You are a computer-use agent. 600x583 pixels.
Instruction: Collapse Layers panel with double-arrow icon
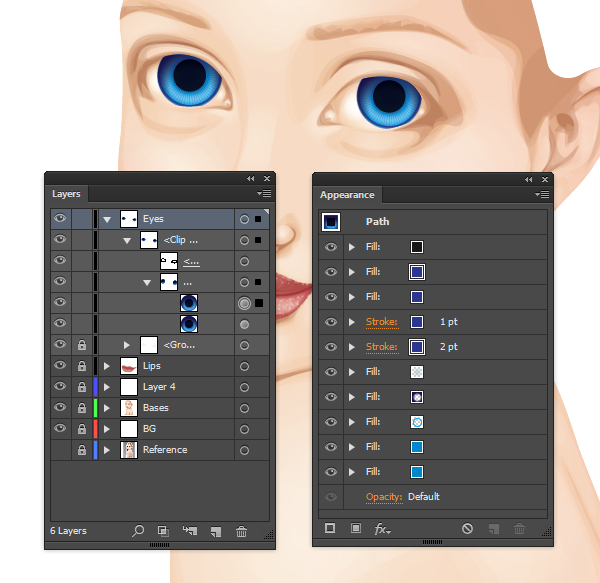coord(251,179)
